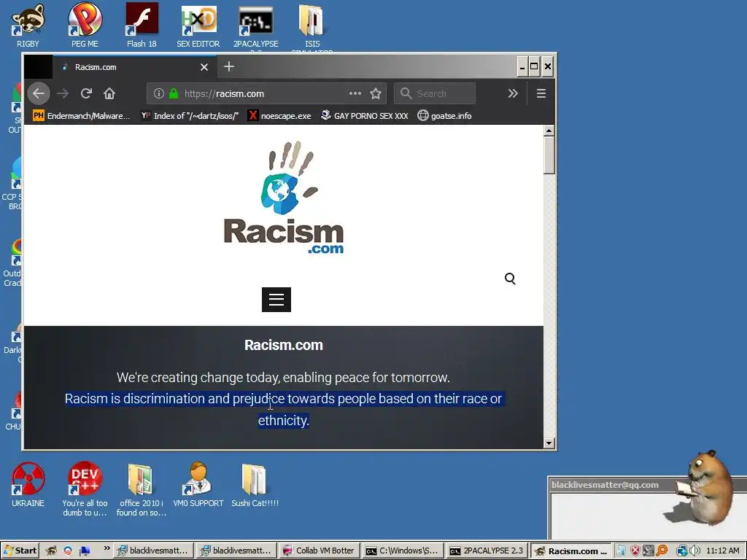Open the noescape.exe bookmark
Image resolution: width=747 pixels, height=560 pixels.
(x=279, y=116)
